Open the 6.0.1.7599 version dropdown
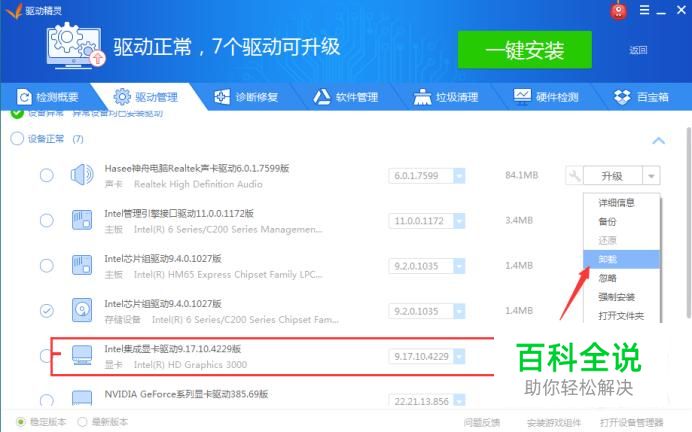This screenshot has width=692, height=432. 459,176
